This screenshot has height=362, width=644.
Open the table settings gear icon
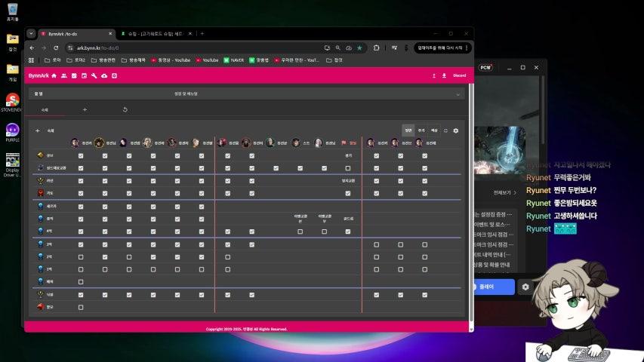point(455,130)
